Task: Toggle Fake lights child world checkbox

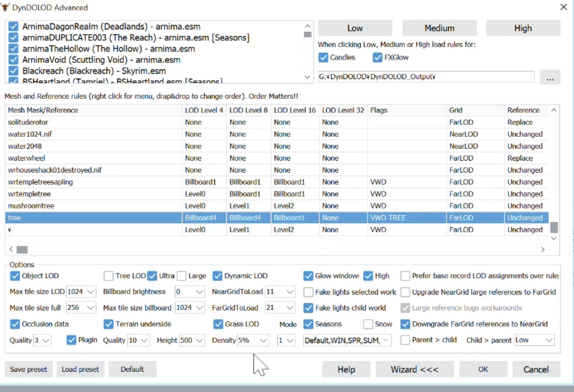Action: click(x=308, y=308)
